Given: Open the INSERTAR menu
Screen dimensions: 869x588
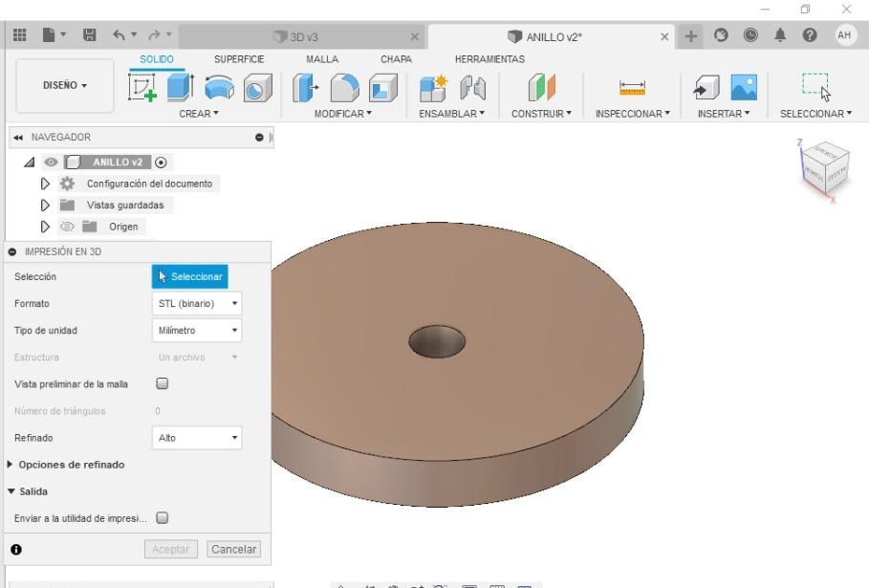Looking at the screenshot, I should pyautogui.click(x=724, y=114).
